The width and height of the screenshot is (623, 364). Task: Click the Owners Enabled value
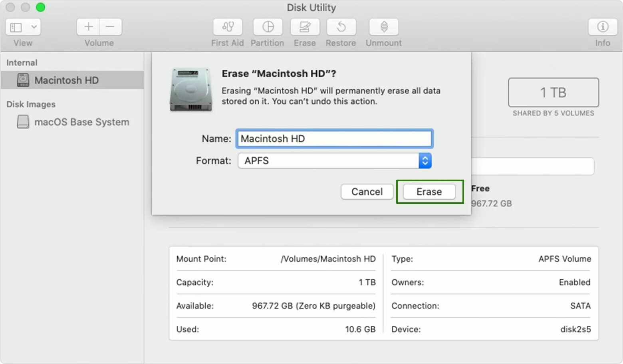[575, 282]
